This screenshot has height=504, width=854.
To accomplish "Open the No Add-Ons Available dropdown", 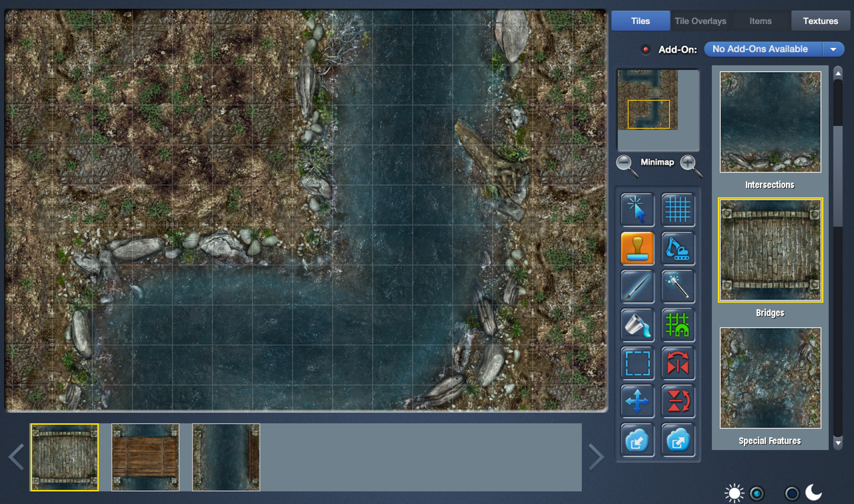I will [x=774, y=49].
